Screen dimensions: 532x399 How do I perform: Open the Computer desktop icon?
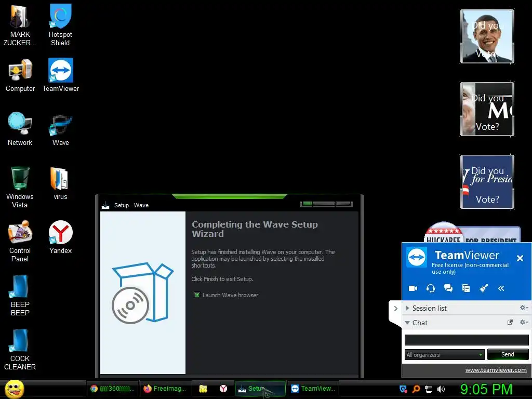pyautogui.click(x=20, y=75)
